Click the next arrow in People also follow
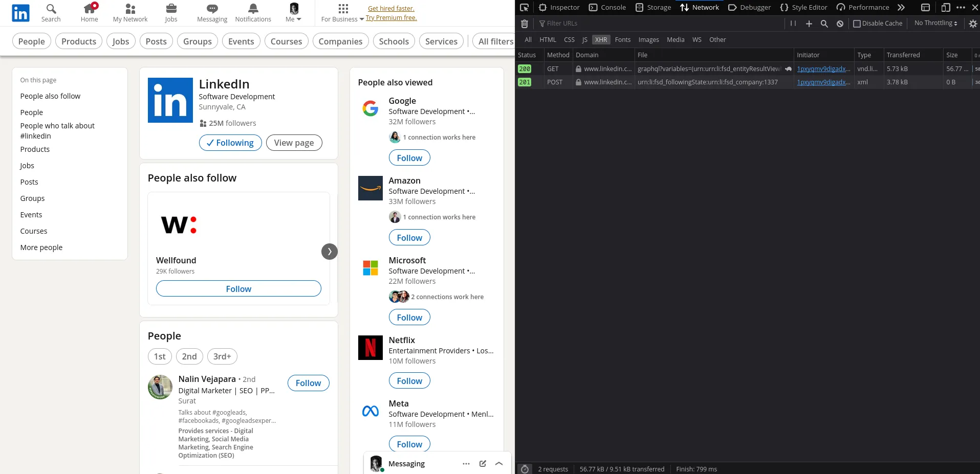980x474 pixels. [330, 252]
